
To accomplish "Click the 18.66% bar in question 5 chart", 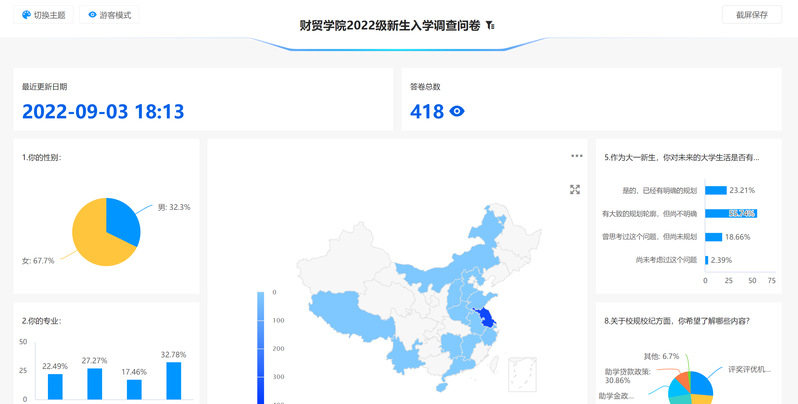I will pos(712,237).
